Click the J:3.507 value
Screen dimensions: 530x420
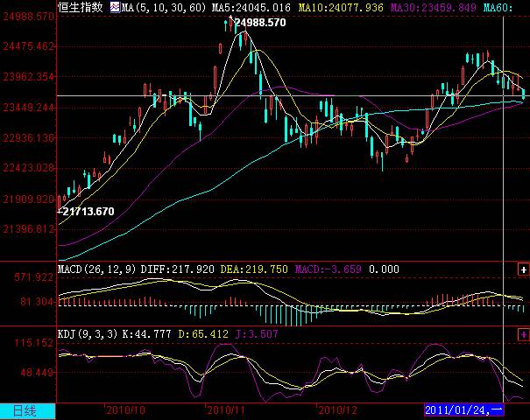(257, 334)
